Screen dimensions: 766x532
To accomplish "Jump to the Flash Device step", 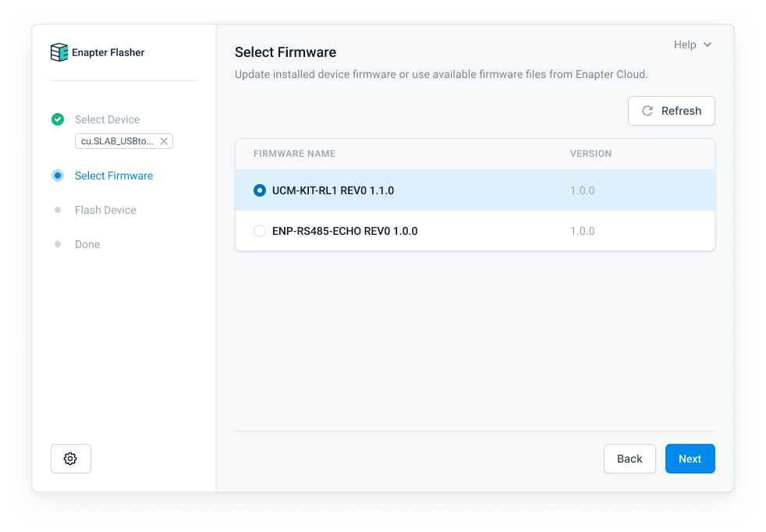I will (x=105, y=210).
